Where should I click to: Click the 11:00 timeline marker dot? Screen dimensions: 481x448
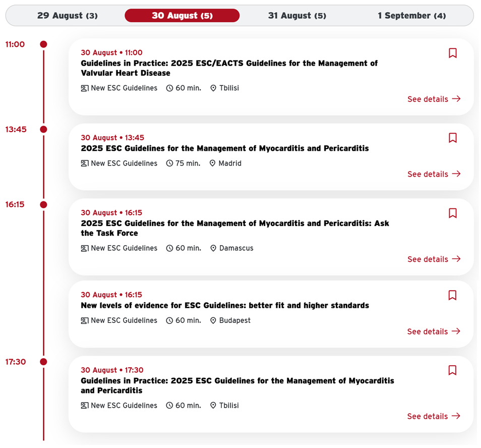coord(43,44)
